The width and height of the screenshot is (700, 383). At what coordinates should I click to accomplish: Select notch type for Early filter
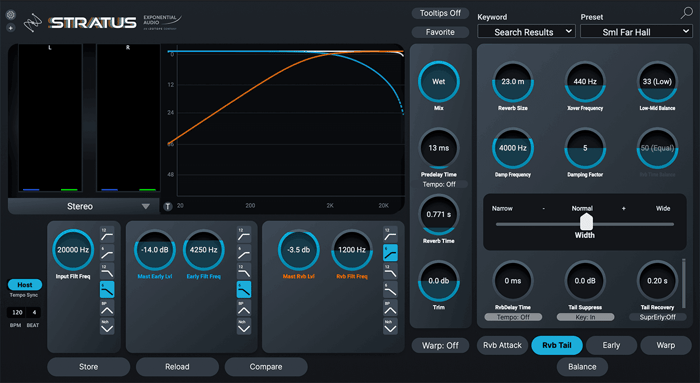pyautogui.click(x=244, y=326)
